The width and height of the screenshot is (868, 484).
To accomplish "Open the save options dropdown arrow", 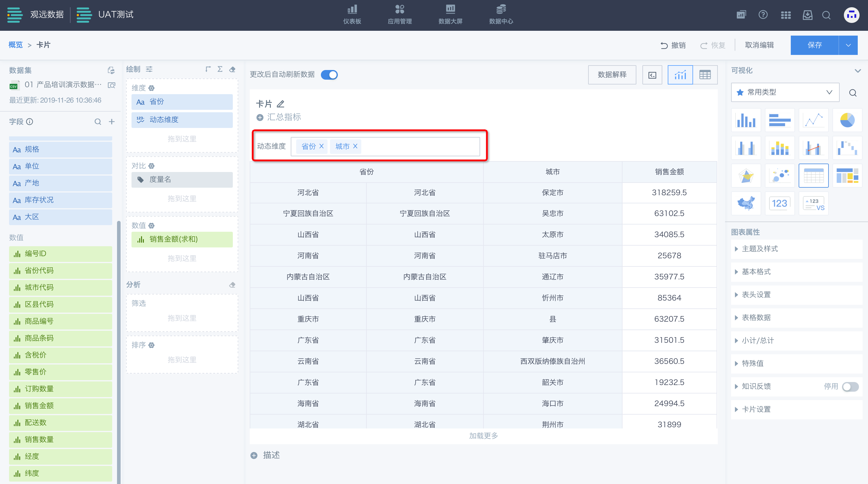I will (x=848, y=45).
